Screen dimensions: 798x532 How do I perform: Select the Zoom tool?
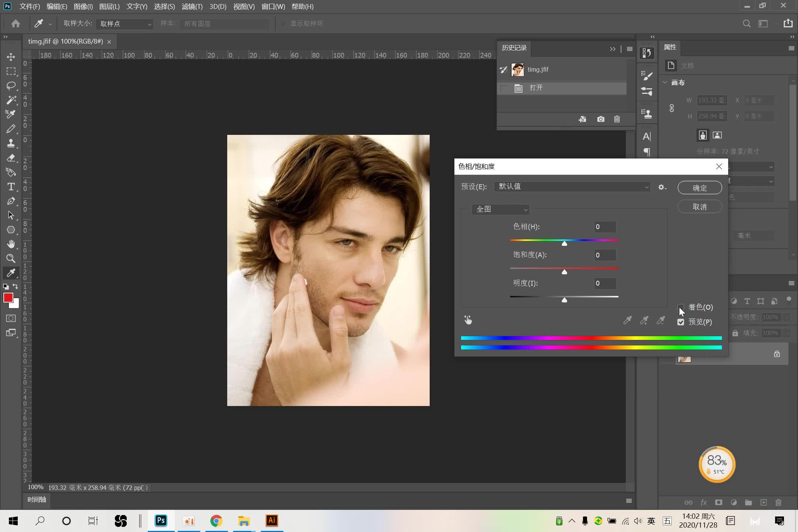pyautogui.click(x=11, y=258)
